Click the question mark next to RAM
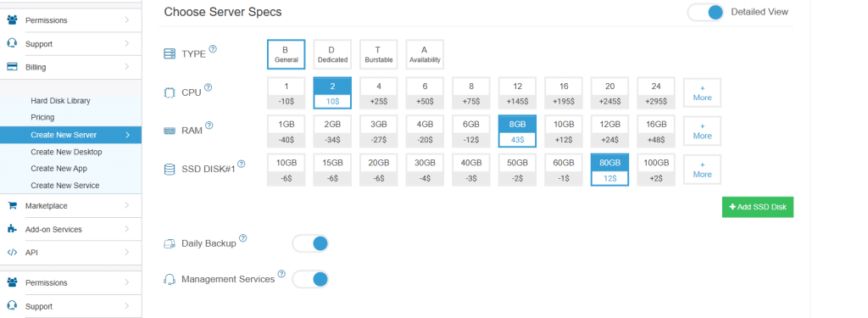Image resolution: width=868 pixels, height=318 pixels. coord(209,126)
